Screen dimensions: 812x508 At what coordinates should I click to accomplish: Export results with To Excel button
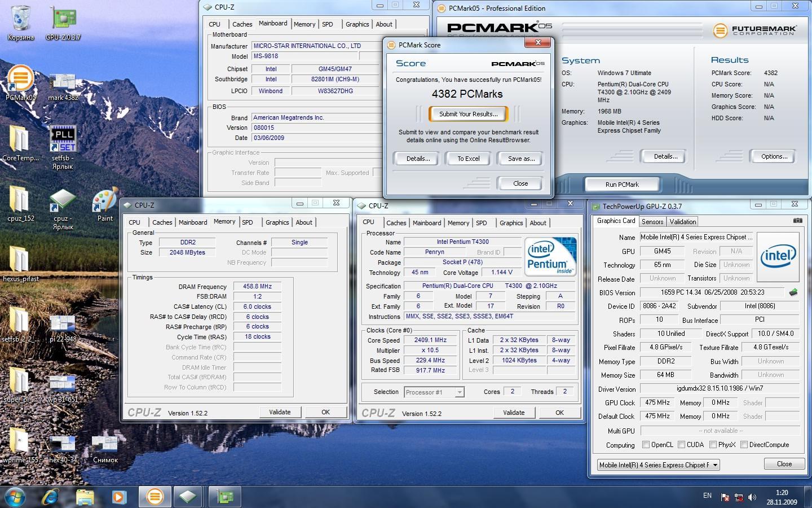[x=469, y=159]
